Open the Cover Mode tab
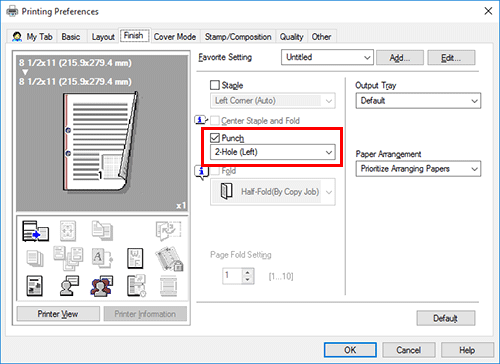The image size is (500, 364). point(175,37)
